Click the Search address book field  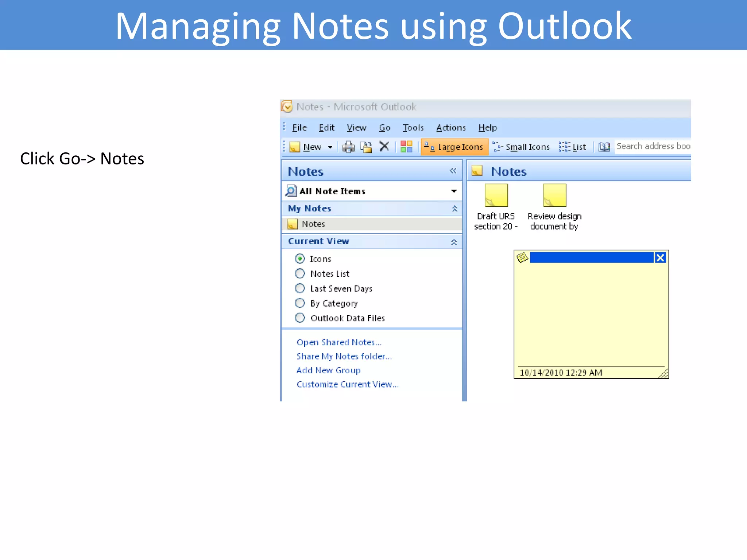tap(653, 147)
